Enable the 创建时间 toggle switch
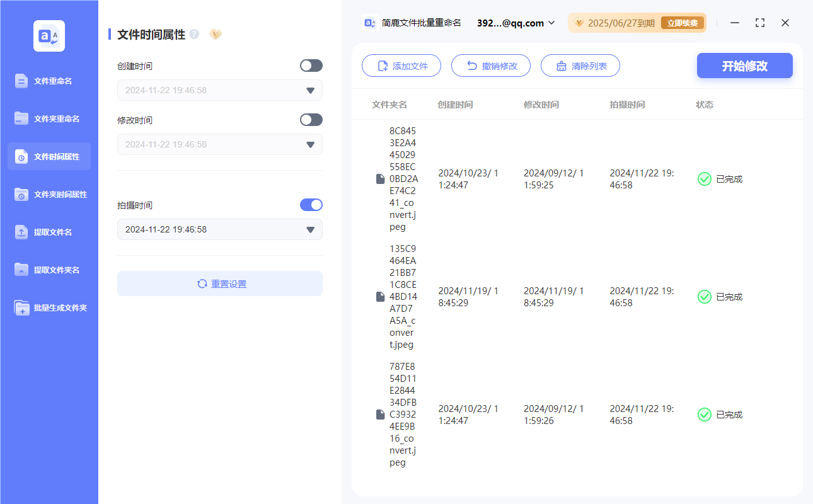The width and height of the screenshot is (813, 504). click(x=311, y=65)
